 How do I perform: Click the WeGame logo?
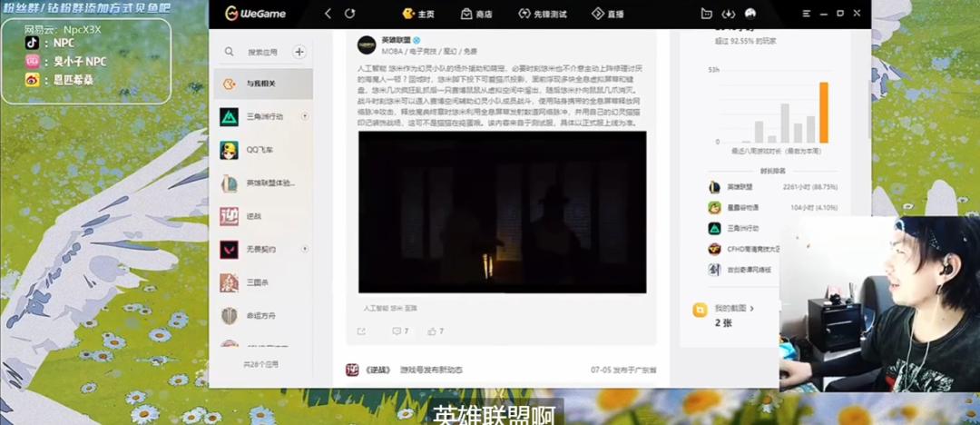[255, 13]
